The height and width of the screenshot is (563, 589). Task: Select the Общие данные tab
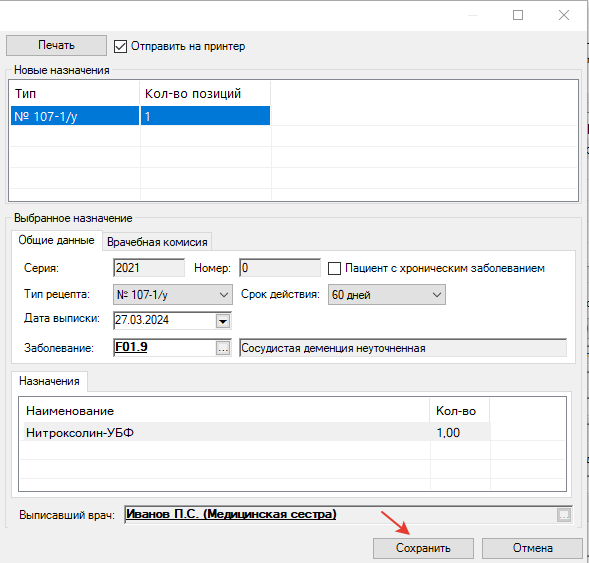click(56, 240)
